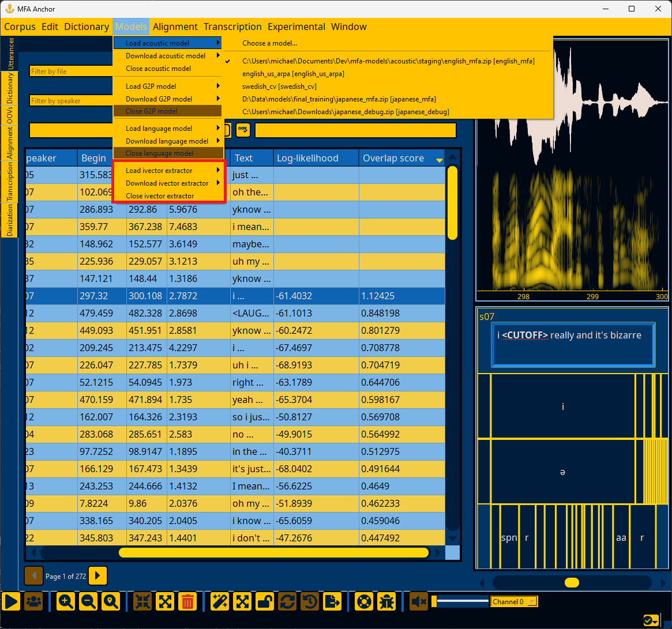Click the play audio button
The width and height of the screenshot is (672, 629).
coord(11,602)
